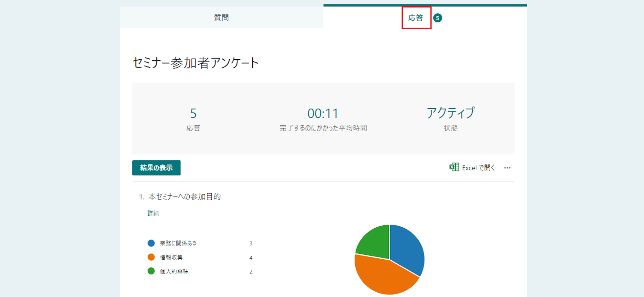Click the 個人的興味 legend label
This screenshot has height=297, width=644.
pos(174,272)
